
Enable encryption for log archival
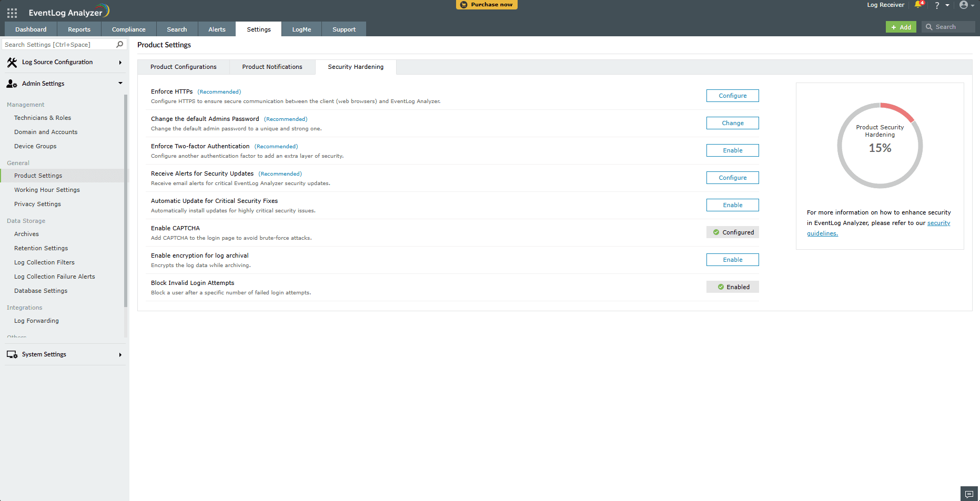coord(733,260)
